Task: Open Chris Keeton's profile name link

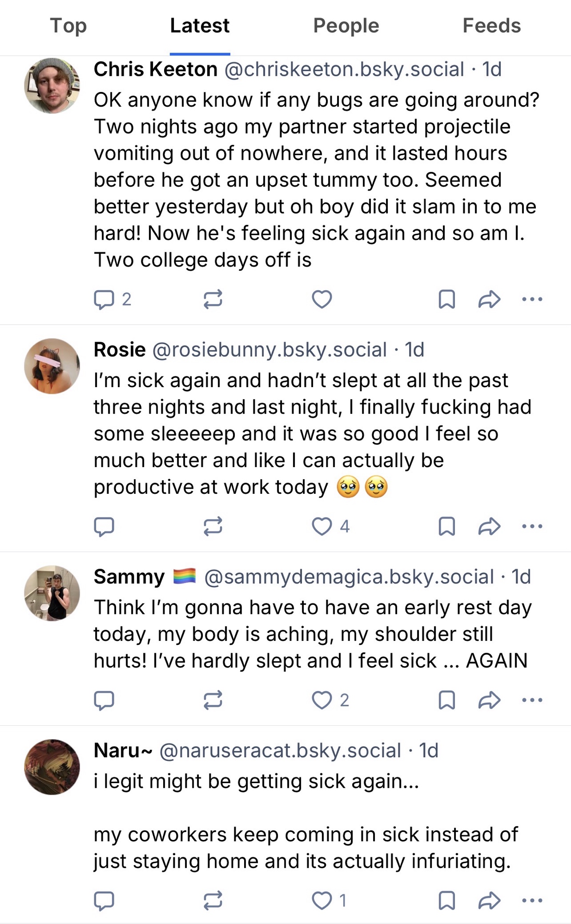Action: (155, 69)
